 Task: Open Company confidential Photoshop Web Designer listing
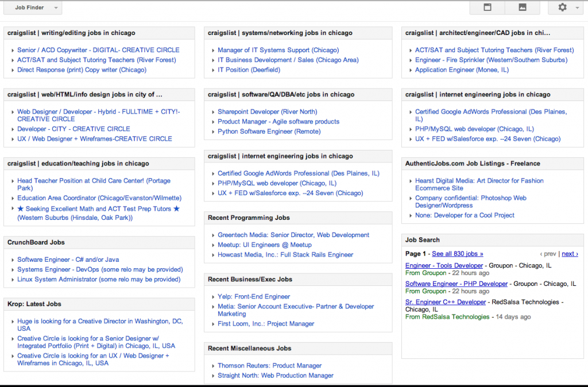pyautogui.click(x=470, y=202)
